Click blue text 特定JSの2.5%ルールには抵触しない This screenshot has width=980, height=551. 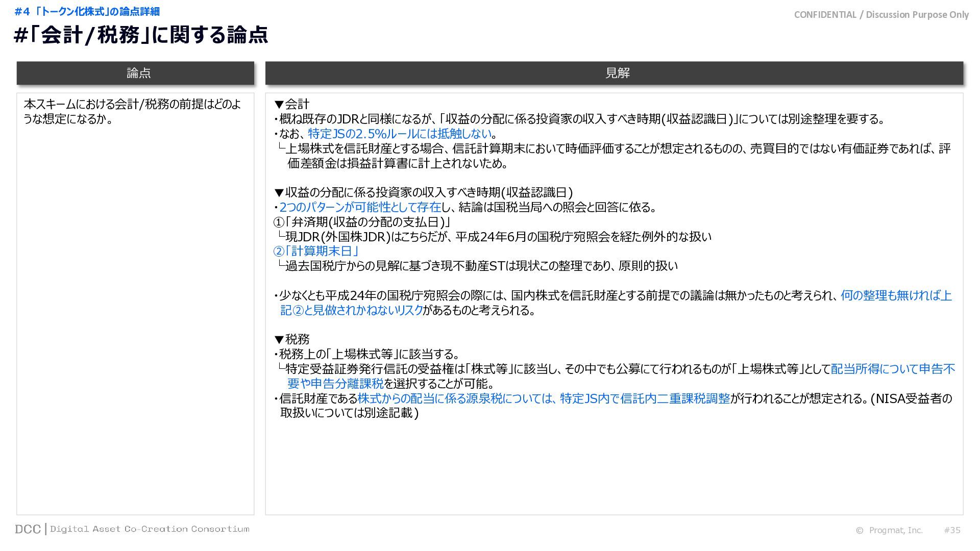pos(400,134)
